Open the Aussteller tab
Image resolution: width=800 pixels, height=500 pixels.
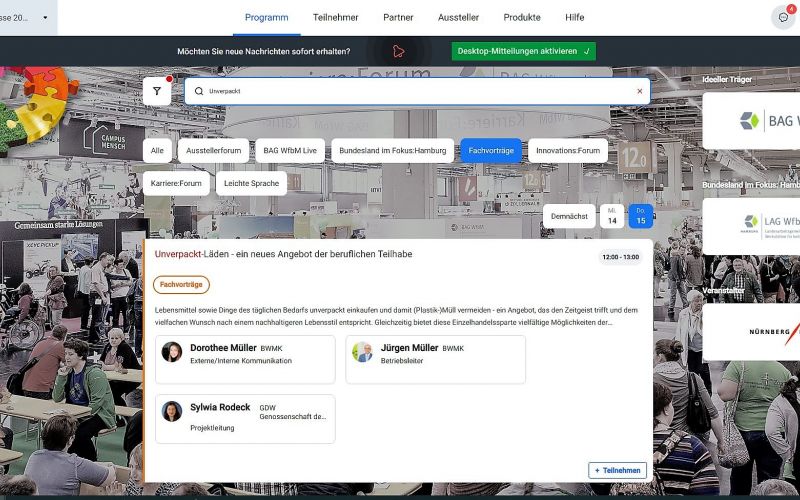tap(460, 17)
